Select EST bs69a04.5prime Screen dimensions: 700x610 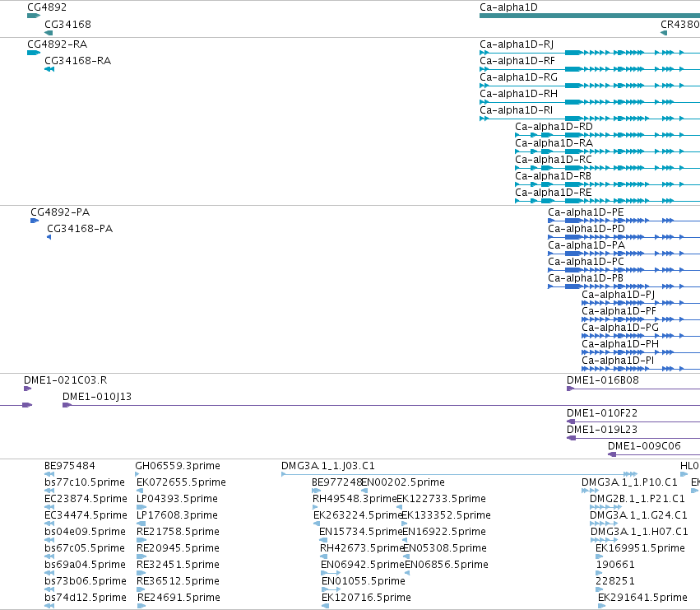(49, 573)
